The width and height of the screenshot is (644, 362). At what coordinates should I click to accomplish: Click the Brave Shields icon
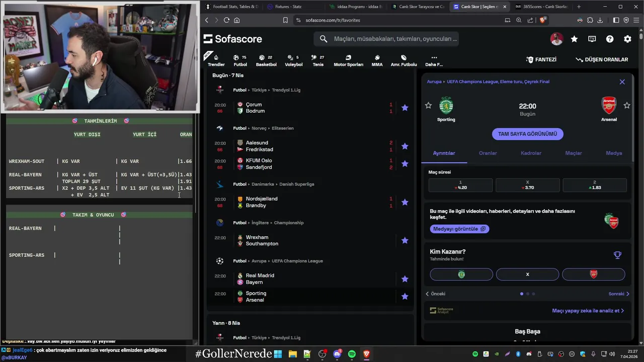click(x=542, y=20)
